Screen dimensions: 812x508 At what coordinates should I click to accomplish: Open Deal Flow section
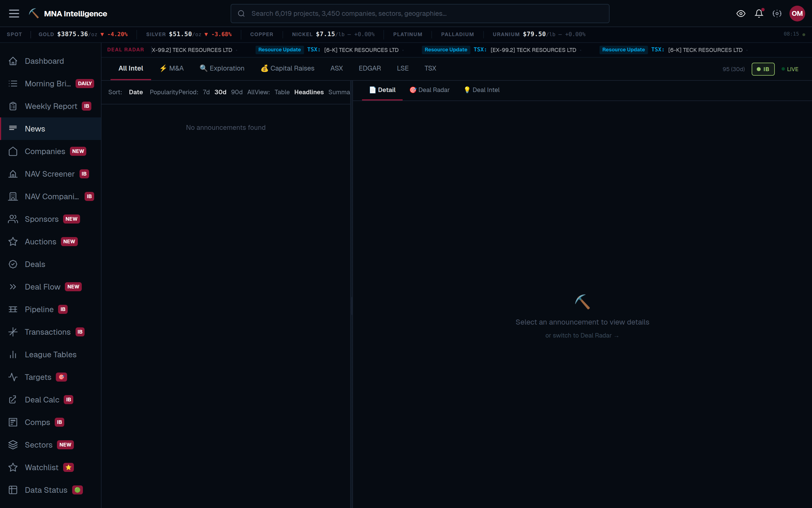(x=51, y=286)
